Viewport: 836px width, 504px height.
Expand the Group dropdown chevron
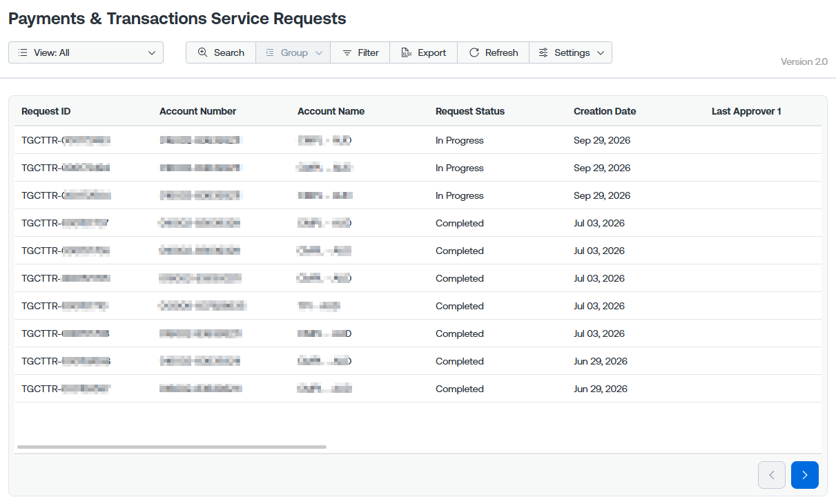click(319, 53)
